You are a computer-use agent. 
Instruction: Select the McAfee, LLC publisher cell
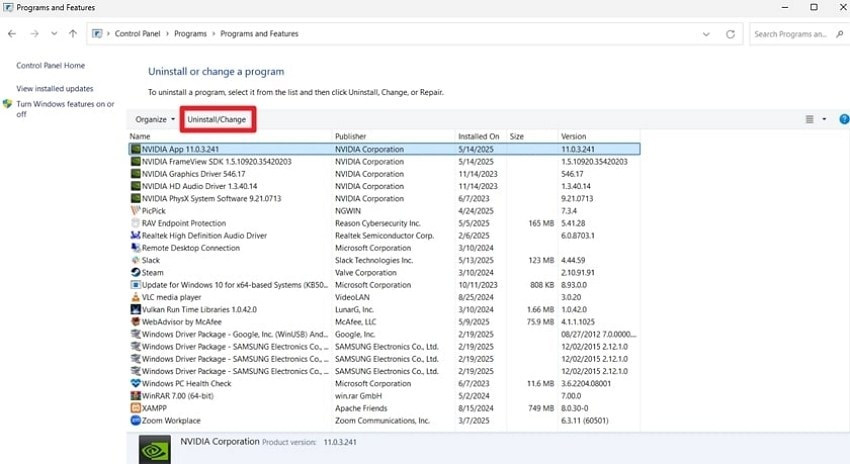tap(356, 322)
